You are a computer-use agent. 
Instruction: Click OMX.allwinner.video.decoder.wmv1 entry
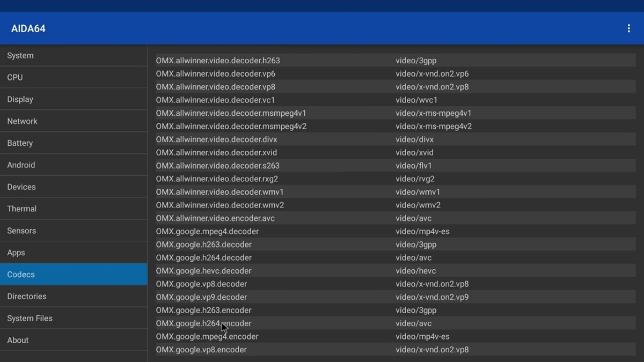click(x=396, y=192)
